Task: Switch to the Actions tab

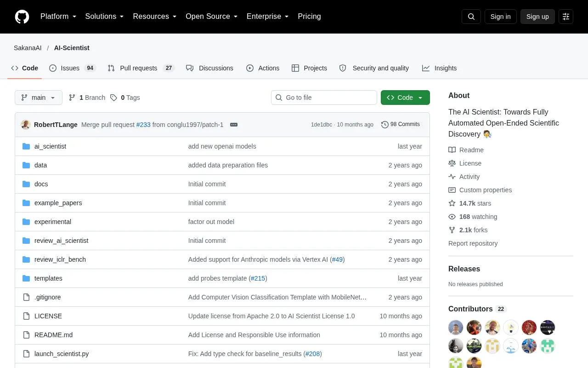Action: [x=263, y=68]
